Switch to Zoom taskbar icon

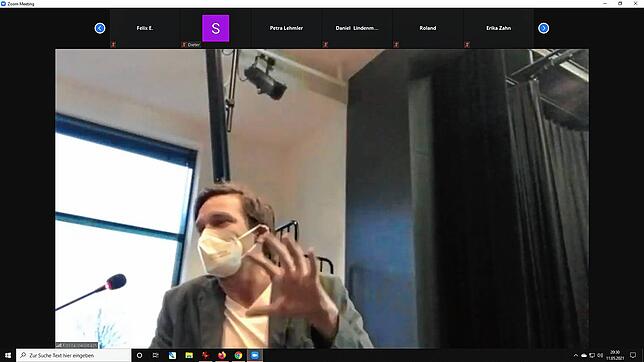coord(255,355)
